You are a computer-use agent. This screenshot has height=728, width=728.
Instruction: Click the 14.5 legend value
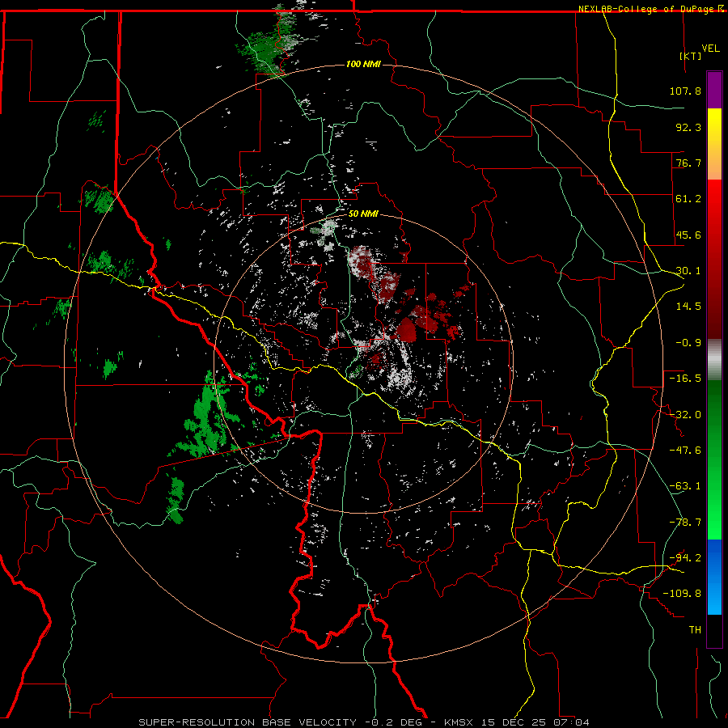coord(688,307)
